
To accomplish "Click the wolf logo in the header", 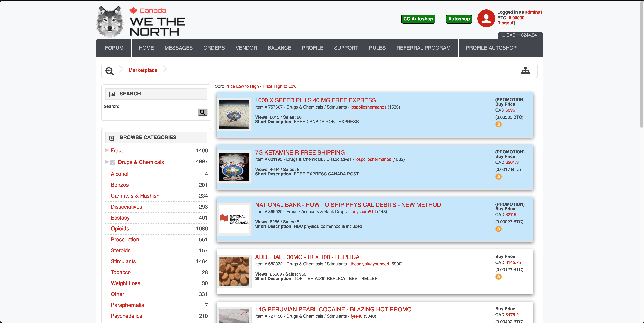I will click(x=110, y=22).
